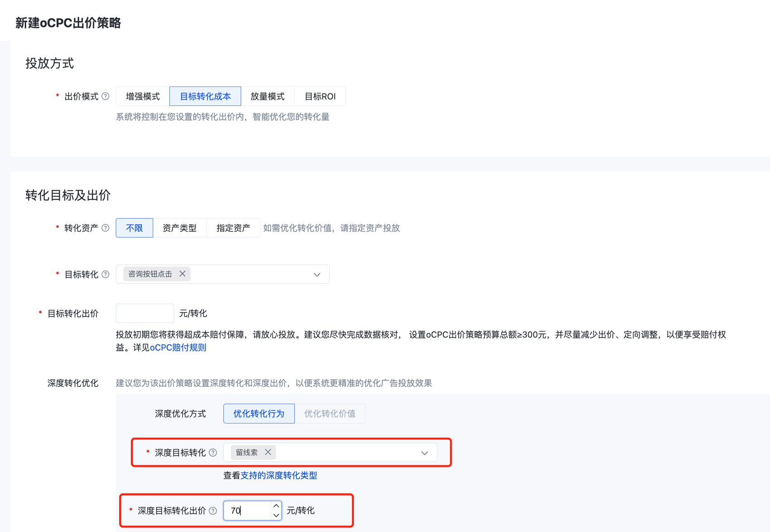Expand the 深度目标转化 dropdown
Image resolution: width=770 pixels, height=532 pixels.
424,453
